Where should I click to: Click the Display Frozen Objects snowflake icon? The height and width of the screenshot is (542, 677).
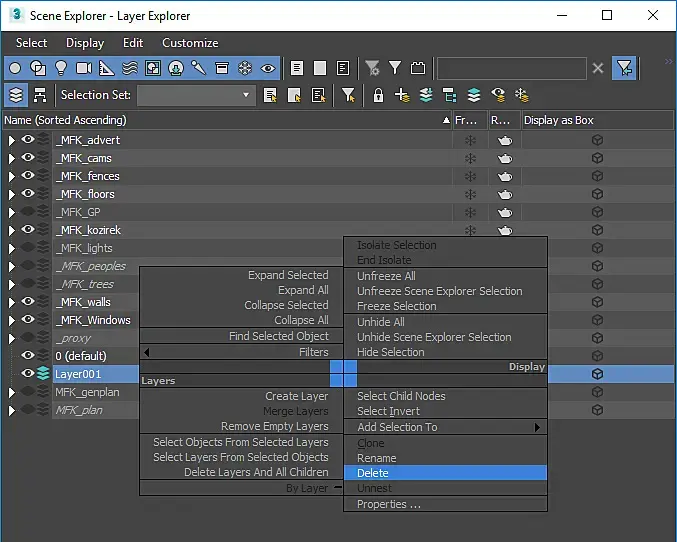pyautogui.click(x=245, y=69)
